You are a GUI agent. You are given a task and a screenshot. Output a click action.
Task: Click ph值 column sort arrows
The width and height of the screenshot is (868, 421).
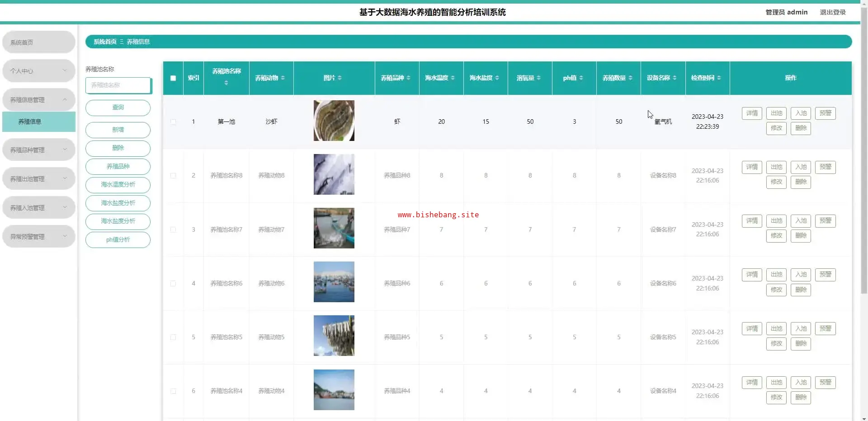pyautogui.click(x=581, y=78)
